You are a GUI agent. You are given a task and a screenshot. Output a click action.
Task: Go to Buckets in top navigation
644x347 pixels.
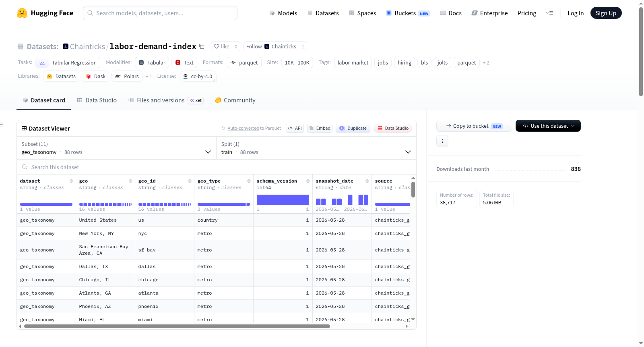408,13
